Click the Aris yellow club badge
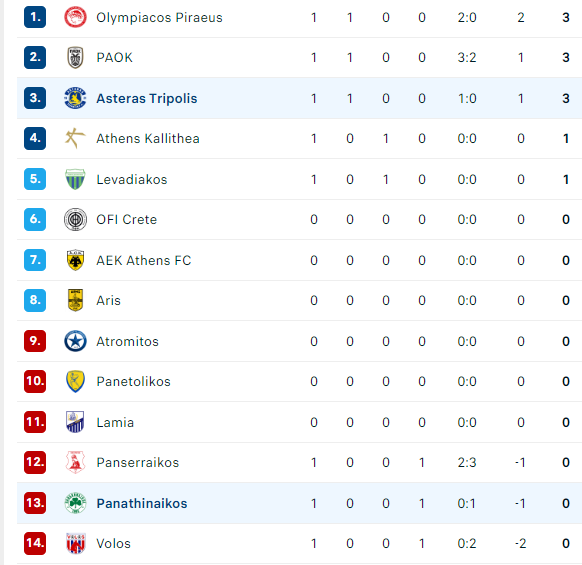This screenshot has width=582, height=565. [75, 300]
